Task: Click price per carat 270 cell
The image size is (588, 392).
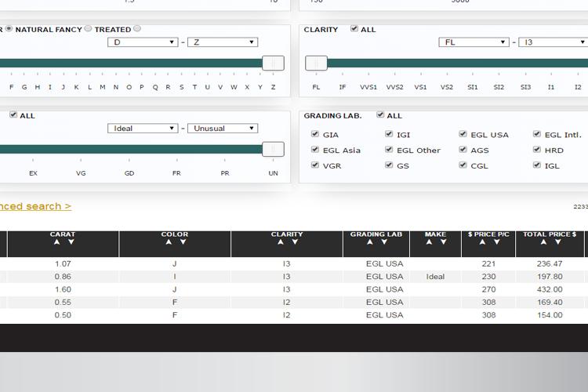Action: point(488,289)
